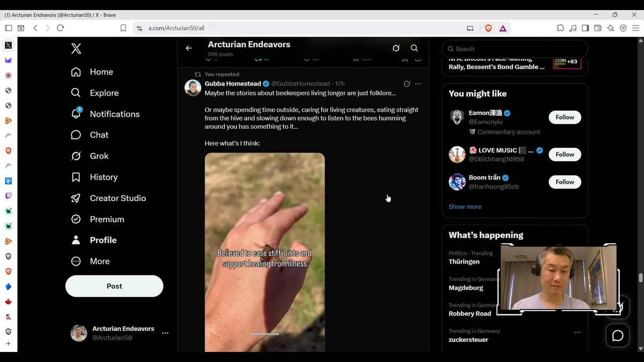Click the white Post button

(x=114, y=286)
